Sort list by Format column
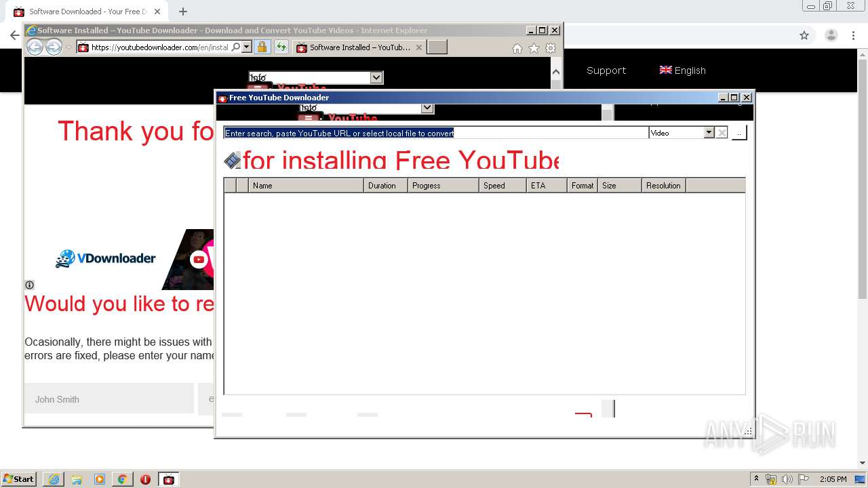This screenshot has height=488, width=868. tap(583, 186)
